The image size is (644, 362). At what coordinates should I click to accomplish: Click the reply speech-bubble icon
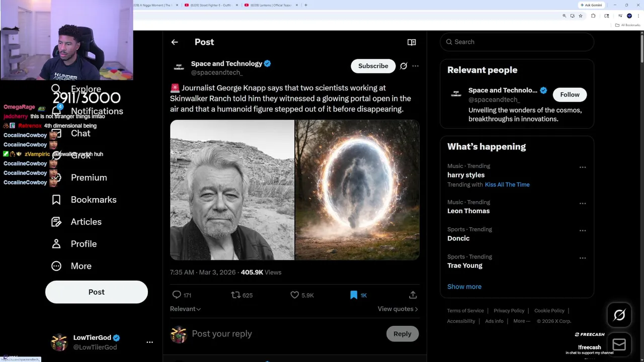click(177, 295)
